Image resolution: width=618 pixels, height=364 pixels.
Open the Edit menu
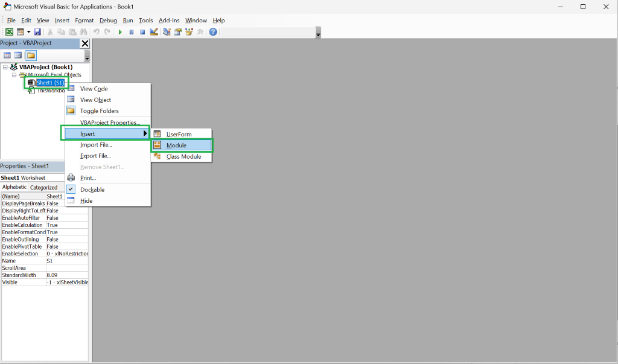click(26, 21)
